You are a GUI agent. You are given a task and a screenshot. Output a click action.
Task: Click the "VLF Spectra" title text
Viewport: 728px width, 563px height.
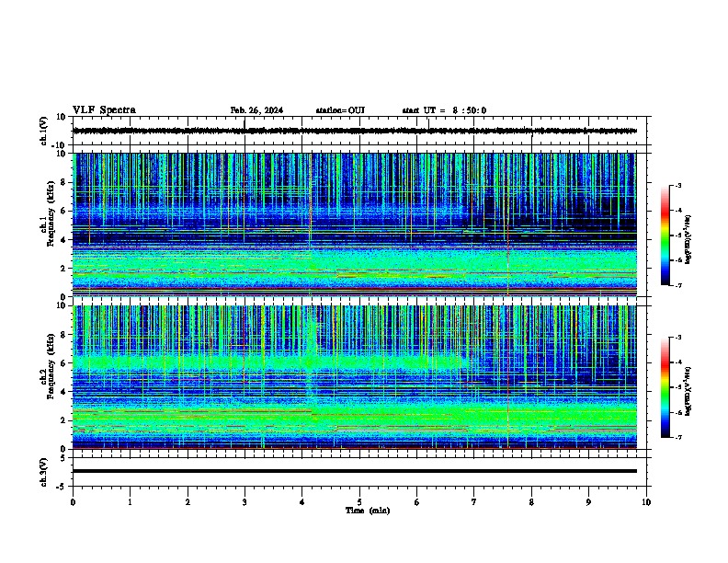tap(104, 110)
